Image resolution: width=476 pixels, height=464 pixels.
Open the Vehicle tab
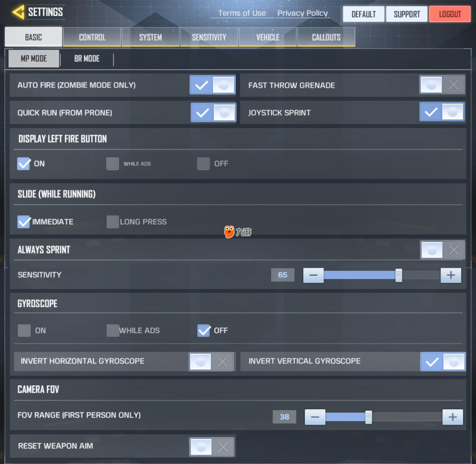pyautogui.click(x=268, y=37)
